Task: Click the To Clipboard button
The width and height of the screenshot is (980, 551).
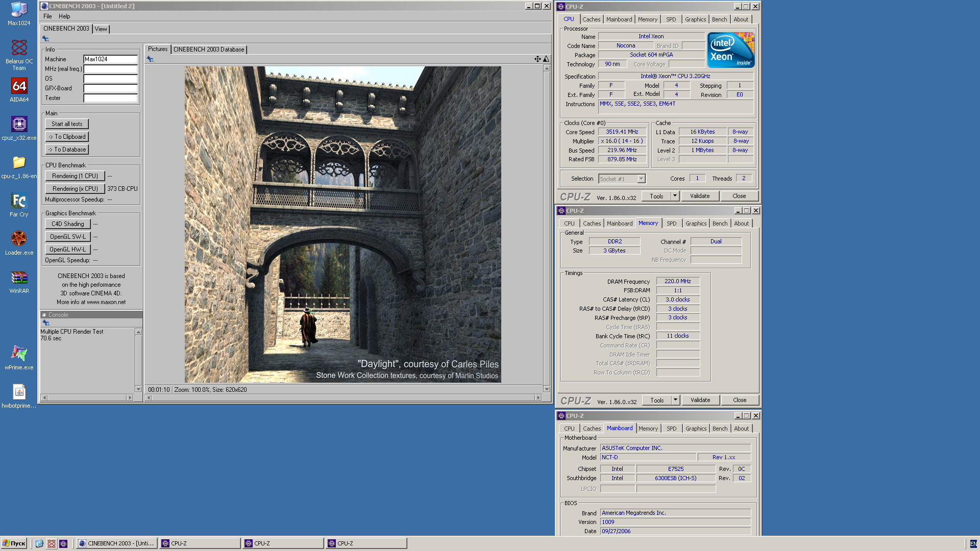Action: pyautogui.click(x=67, y=137)
